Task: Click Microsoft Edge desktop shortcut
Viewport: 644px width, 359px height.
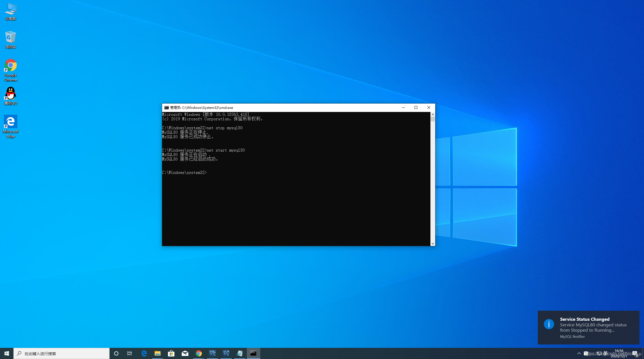Action: (x=11, y=126)
